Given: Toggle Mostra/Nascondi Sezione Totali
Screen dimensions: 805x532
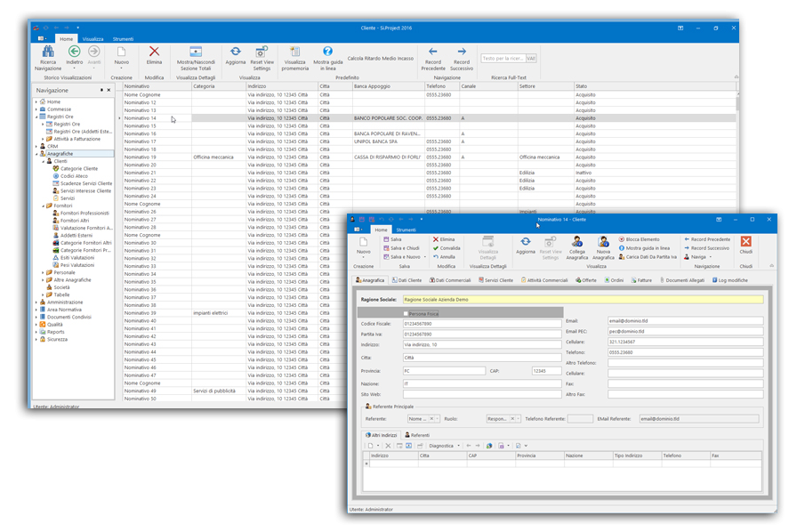Looking at the screenshot, I should point(196,58).
